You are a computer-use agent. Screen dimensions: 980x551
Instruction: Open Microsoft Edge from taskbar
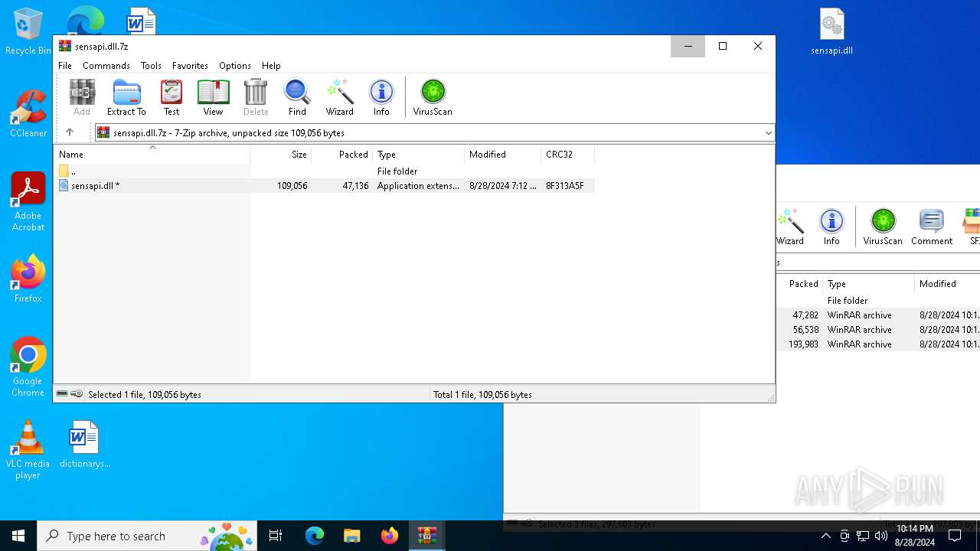315,536
